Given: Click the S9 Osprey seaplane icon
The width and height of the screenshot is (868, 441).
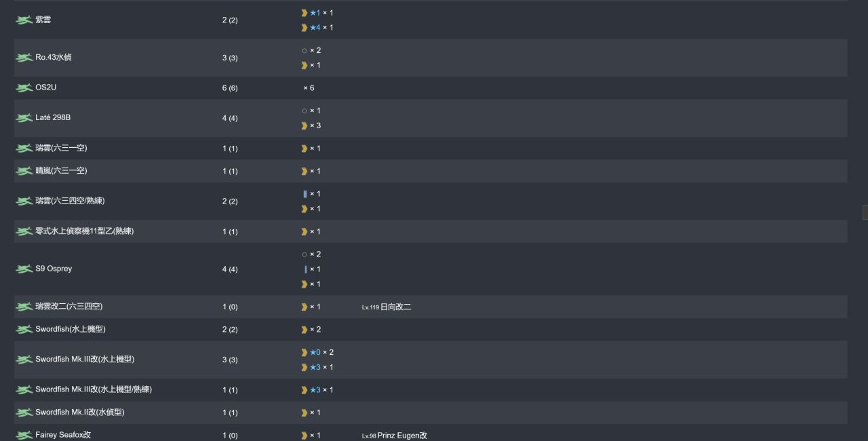Looking at the screenshot, I should [x=24, y=269].
